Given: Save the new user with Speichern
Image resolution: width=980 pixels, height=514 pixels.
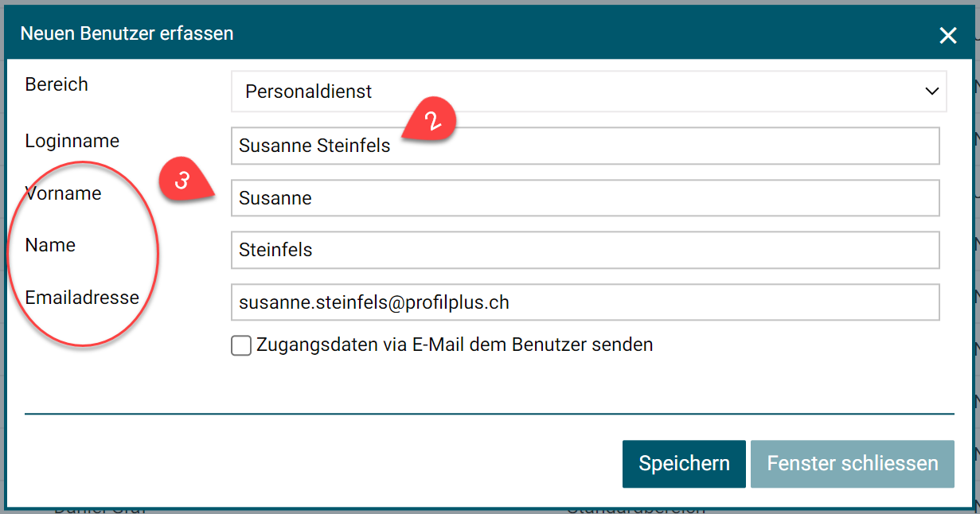Looking at the screenshot, I should pos(684,463).
